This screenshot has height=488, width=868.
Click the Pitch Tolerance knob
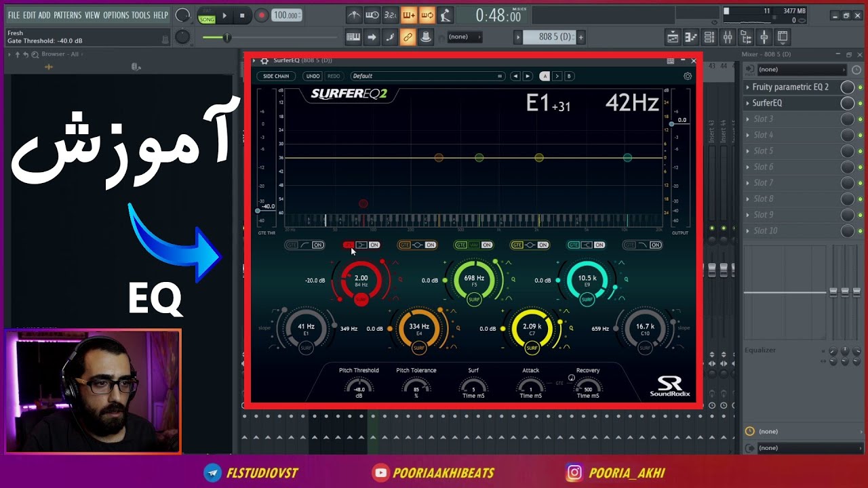point(416,388)
